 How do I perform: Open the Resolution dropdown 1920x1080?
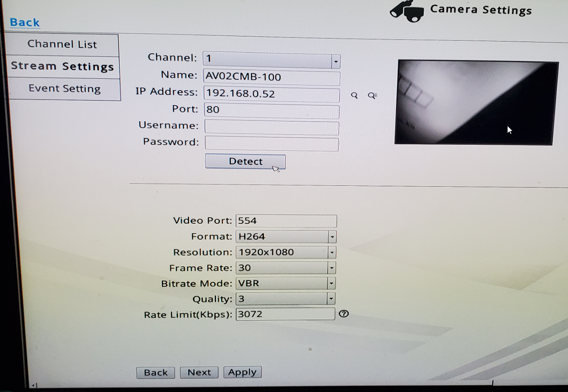[x=286, y=252]
